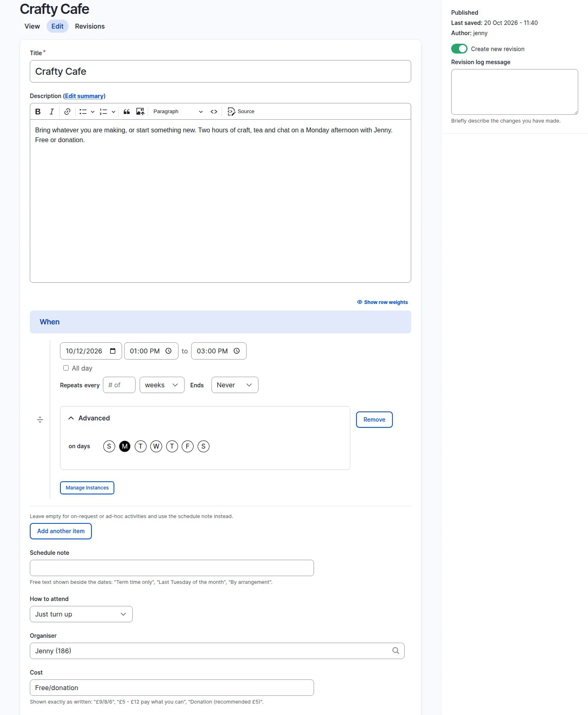
Task: Select Friday in the on days row
Action: click(x=188, y=447)
